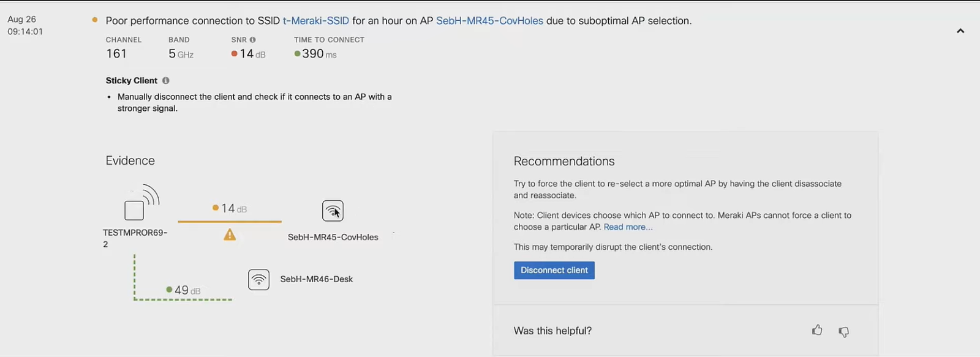This screenshot has width=980, height=357.
Task: Click the SNR info icon
Action: 252,40
